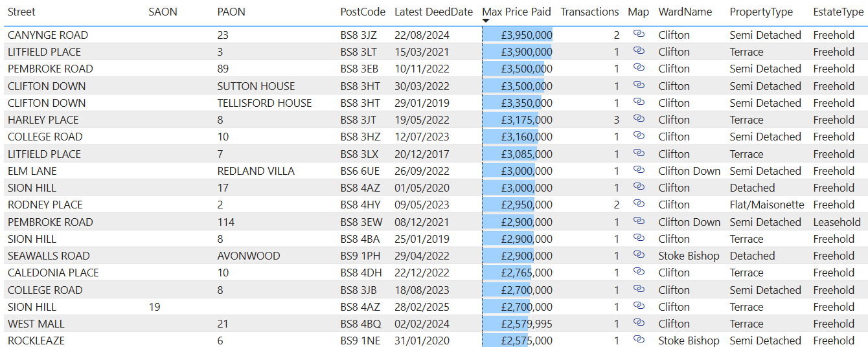Click map link for Caledonia Place row
Image resolution: width=868 pixels, height=347 pixels.
[x=638, y=272]
